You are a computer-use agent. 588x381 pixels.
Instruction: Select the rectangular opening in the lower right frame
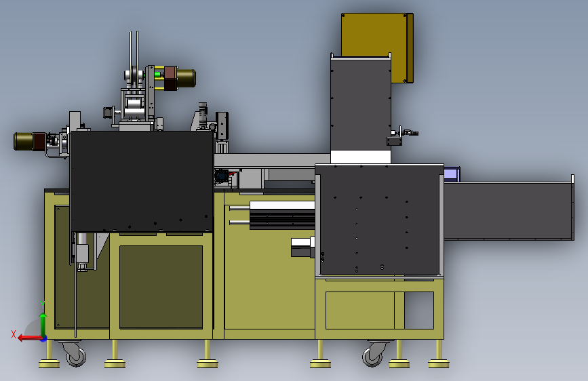[x=419, y=310]
